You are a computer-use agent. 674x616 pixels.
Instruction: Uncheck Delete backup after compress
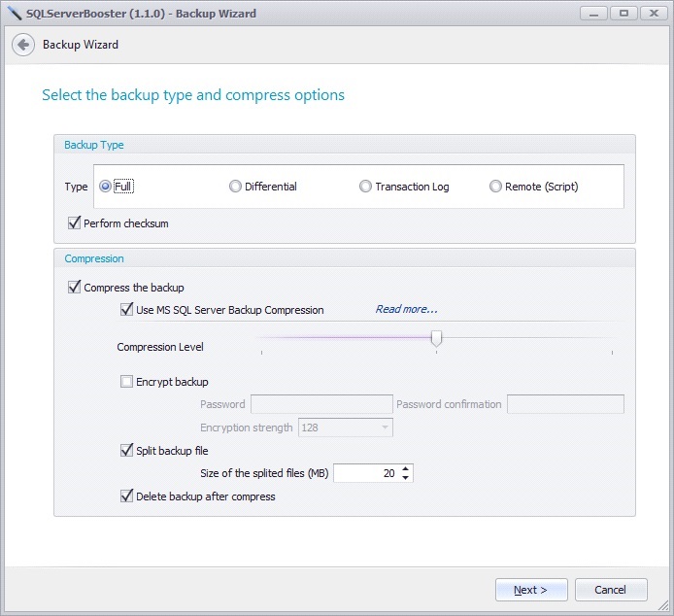(x=127, y=496)
